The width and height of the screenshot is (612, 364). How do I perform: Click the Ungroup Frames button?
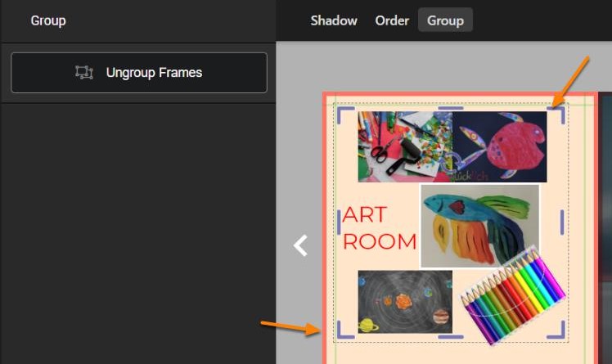click(139, 73)
